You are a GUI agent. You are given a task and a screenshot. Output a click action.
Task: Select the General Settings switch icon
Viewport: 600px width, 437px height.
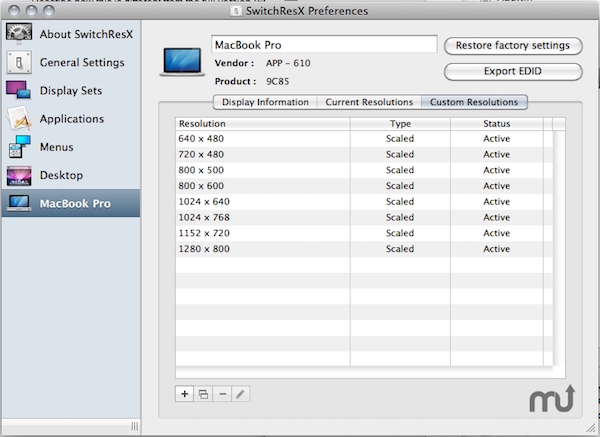point(19,62)
